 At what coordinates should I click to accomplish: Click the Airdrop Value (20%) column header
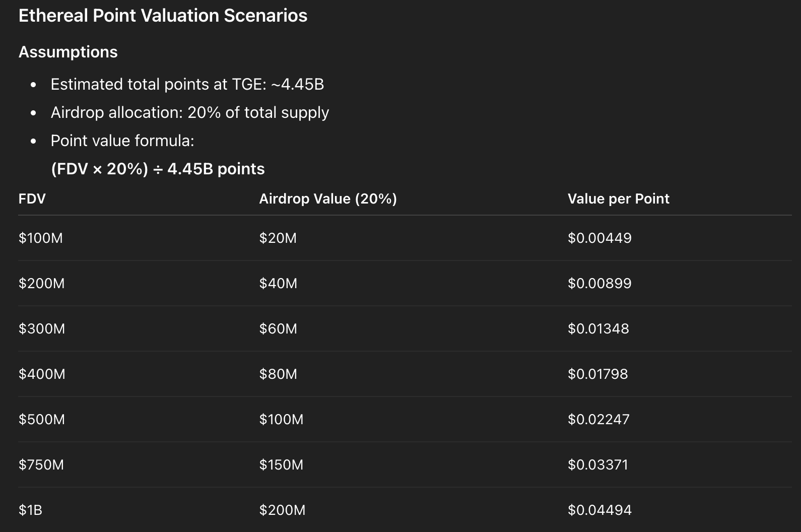[x=327, y=198]
